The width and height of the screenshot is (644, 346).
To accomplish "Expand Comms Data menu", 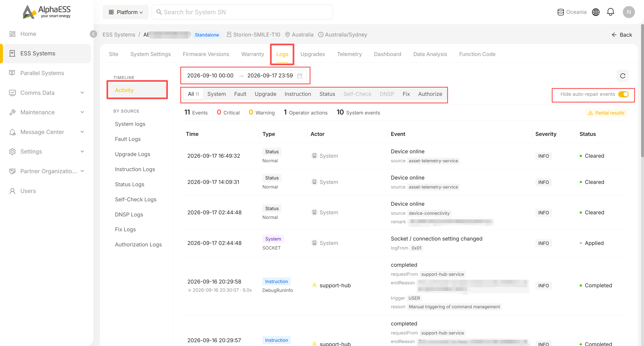I will [46, 93].
